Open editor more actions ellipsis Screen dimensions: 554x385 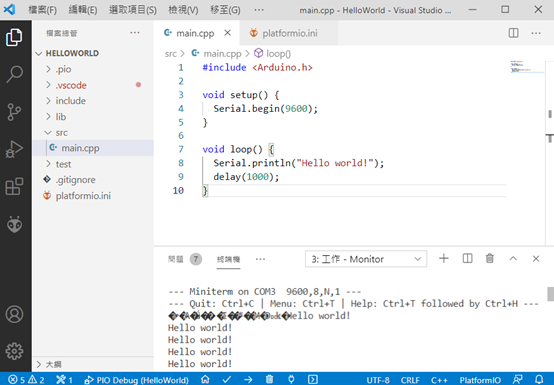pos(536,33)
